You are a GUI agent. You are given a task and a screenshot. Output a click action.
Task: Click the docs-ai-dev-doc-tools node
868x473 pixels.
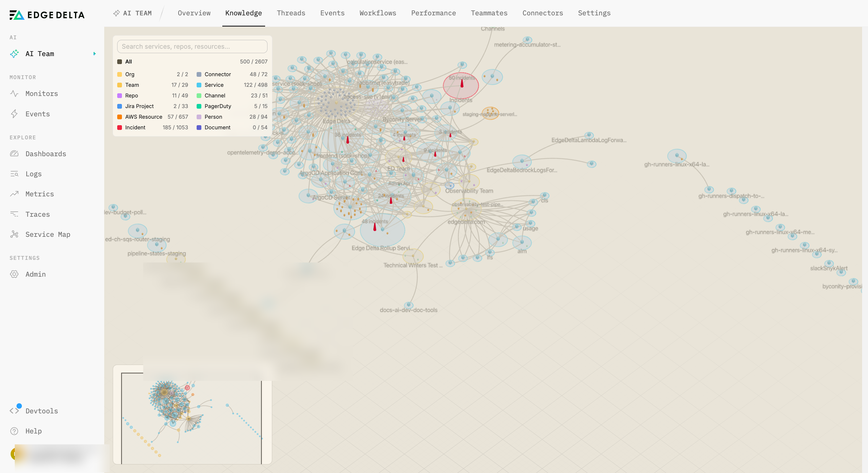[408, 305]
